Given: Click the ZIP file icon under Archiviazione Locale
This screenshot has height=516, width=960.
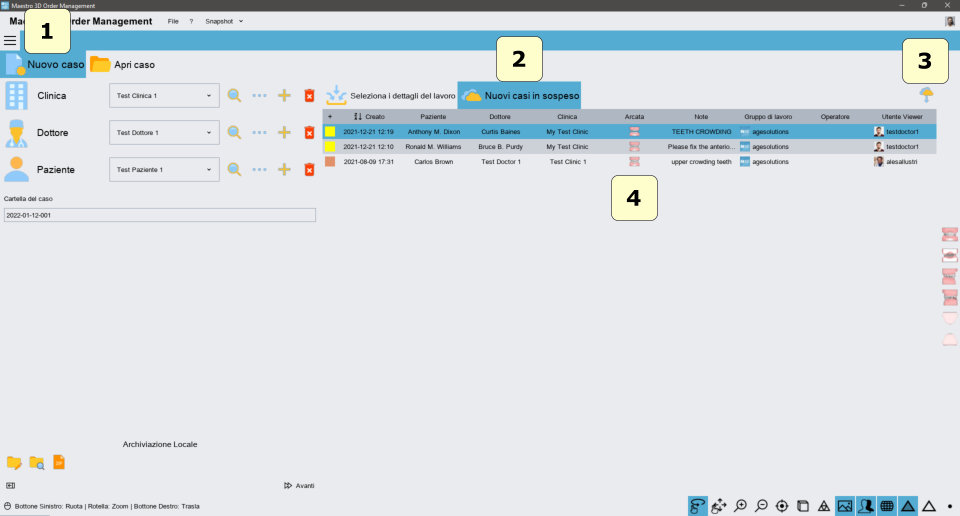Looking at the screenshot, I should click(59, 462).
